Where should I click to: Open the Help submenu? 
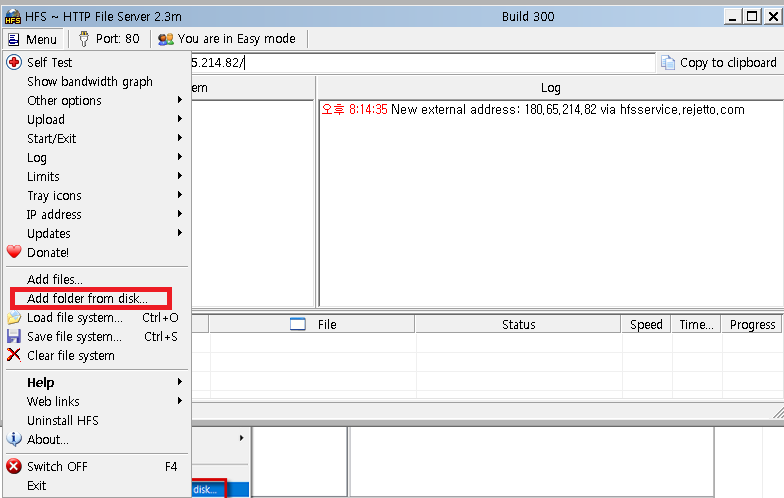[96, 382]
